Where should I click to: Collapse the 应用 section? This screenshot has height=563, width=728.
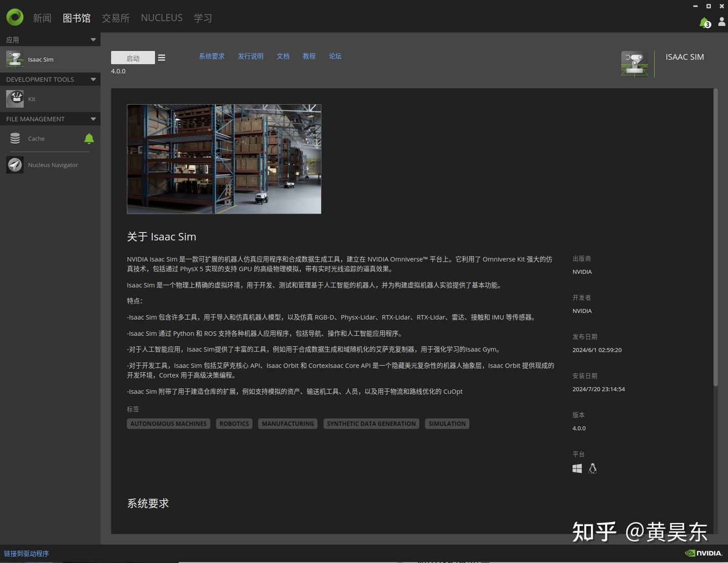[x=93, y=39]
